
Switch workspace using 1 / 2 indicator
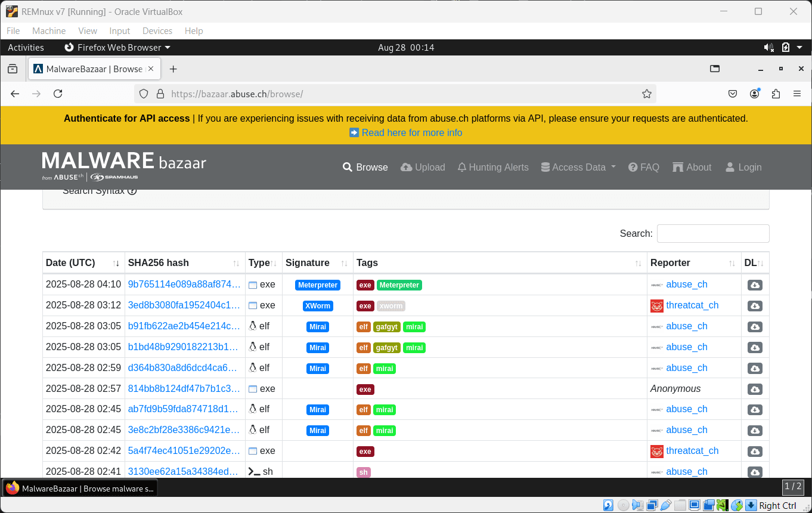[x=793, y=486]
